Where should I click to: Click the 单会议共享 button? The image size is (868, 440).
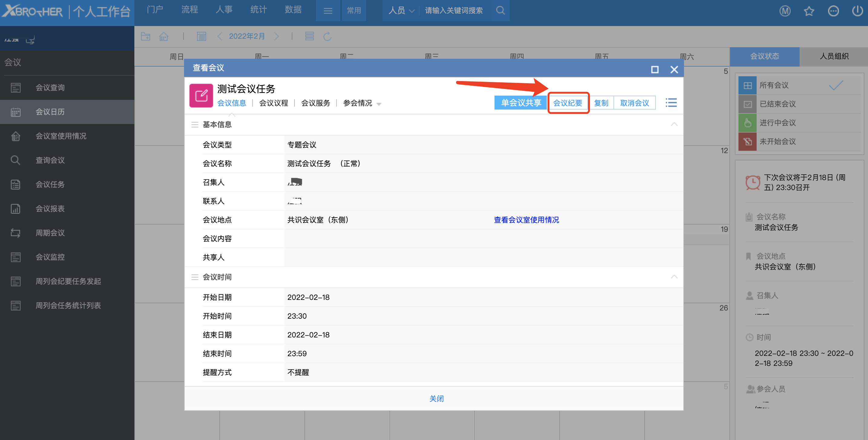pyautogui.click(x=521, y=103)
